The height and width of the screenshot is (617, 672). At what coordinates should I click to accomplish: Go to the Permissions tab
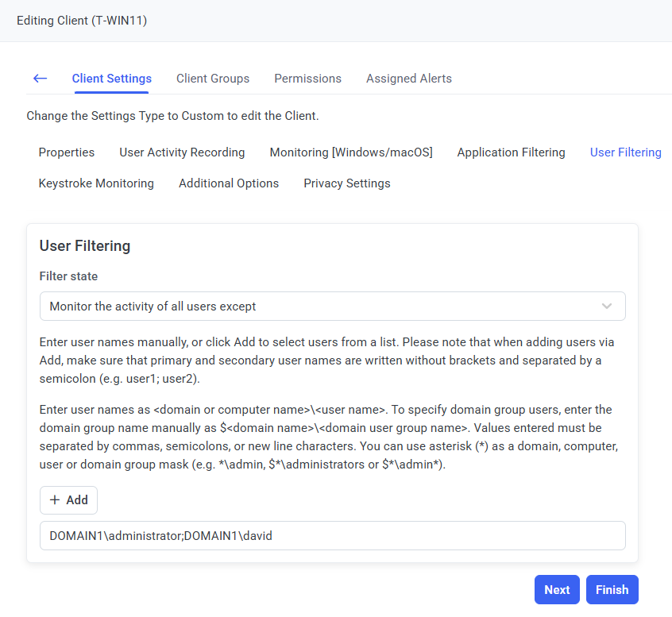[307, 79]
